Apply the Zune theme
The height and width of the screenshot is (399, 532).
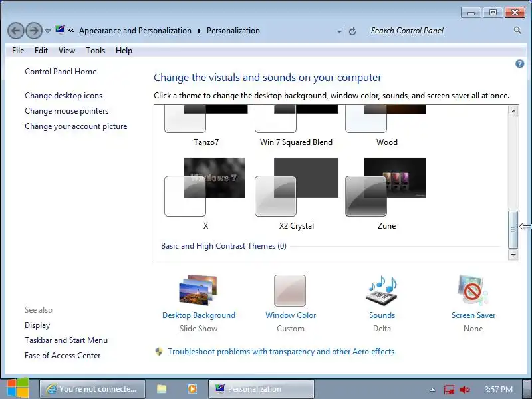[x=386, y=194]
